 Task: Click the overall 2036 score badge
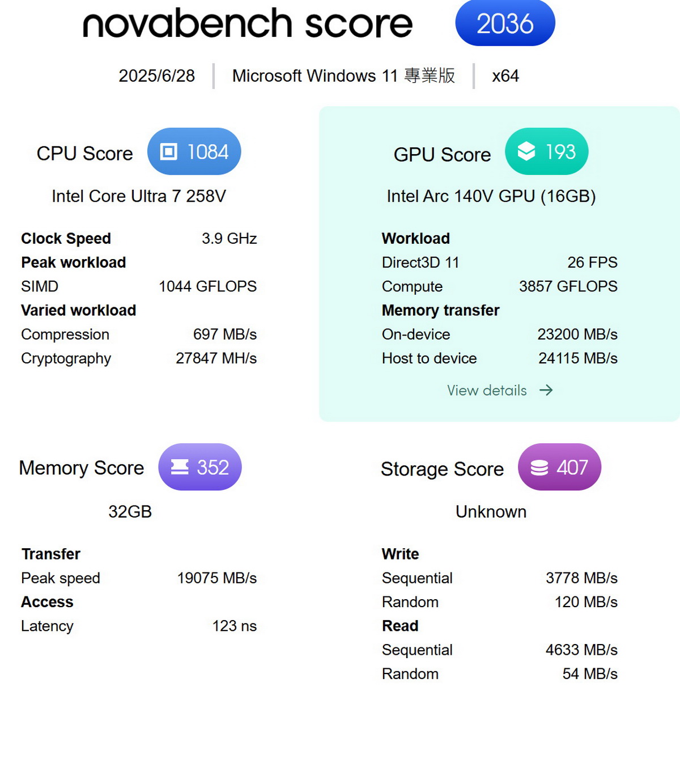tap(505, 24)
